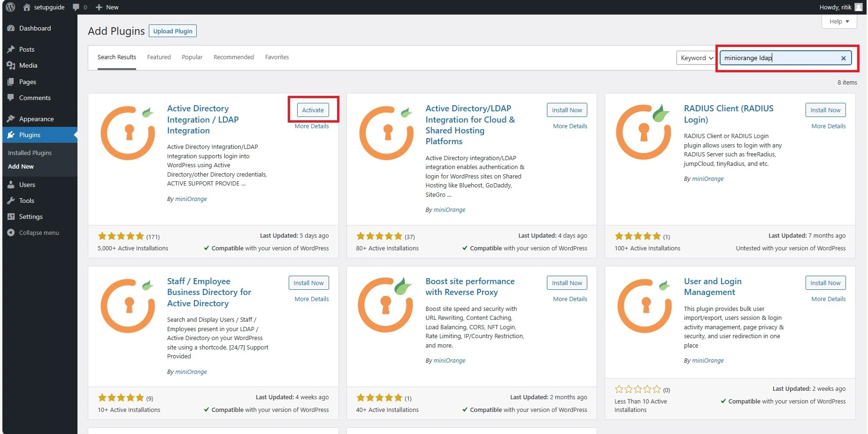Click the Pages icon in sidebar

pos(11,82)
